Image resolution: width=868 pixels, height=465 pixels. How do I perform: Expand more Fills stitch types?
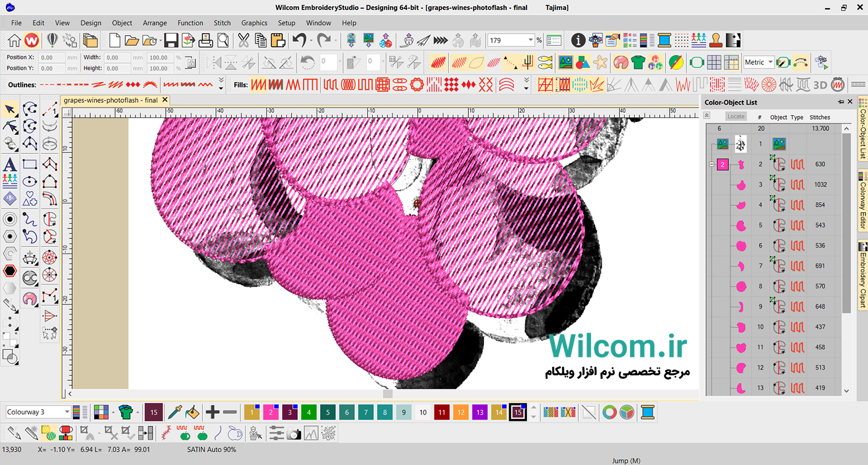pyautogui.click(x=527, y=85)
